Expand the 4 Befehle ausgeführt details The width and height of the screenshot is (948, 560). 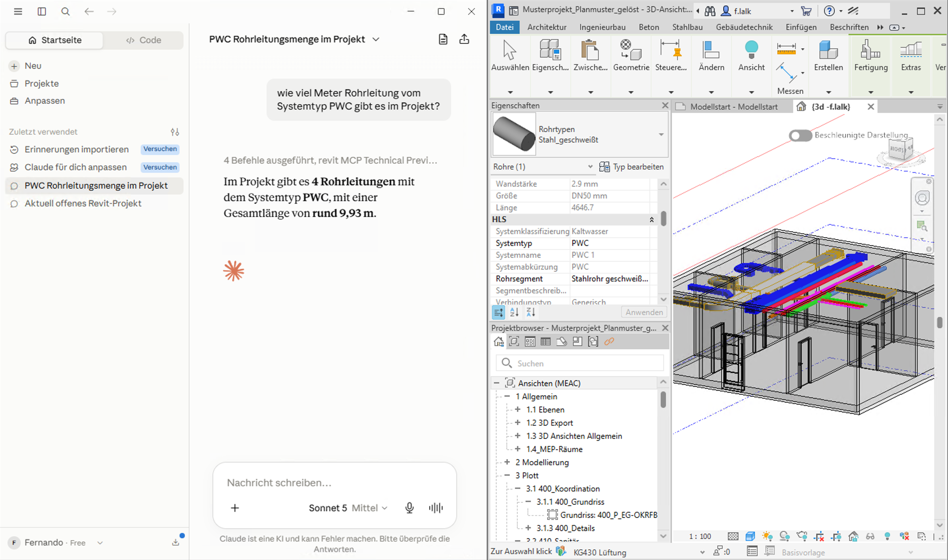pos(330,160)
